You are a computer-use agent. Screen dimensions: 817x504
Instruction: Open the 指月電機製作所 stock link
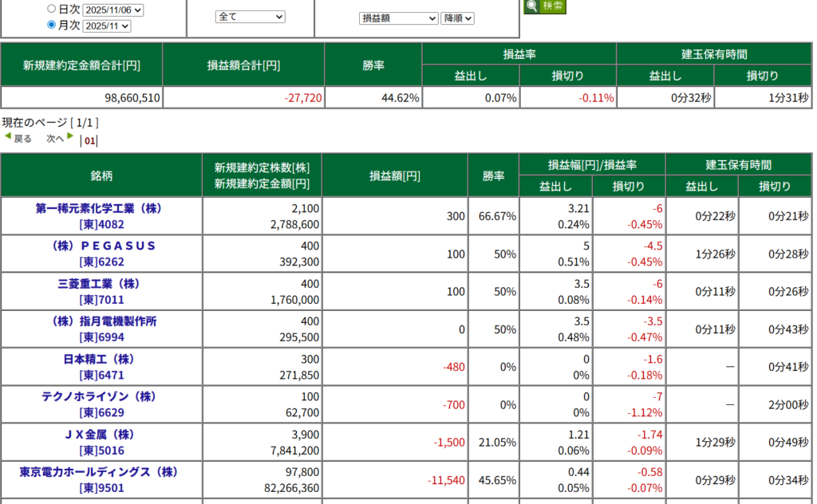pyautogui.click(x=101, y=321)
